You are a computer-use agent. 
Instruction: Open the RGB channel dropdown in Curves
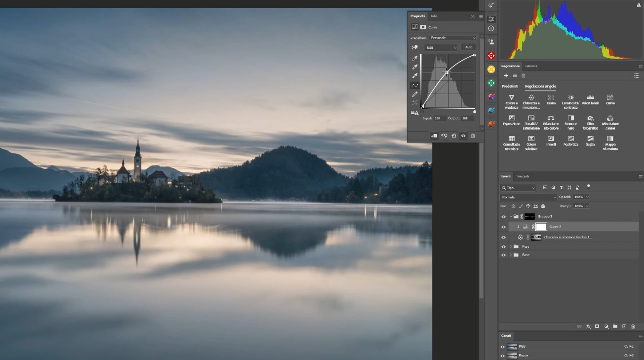click(441, 47)
